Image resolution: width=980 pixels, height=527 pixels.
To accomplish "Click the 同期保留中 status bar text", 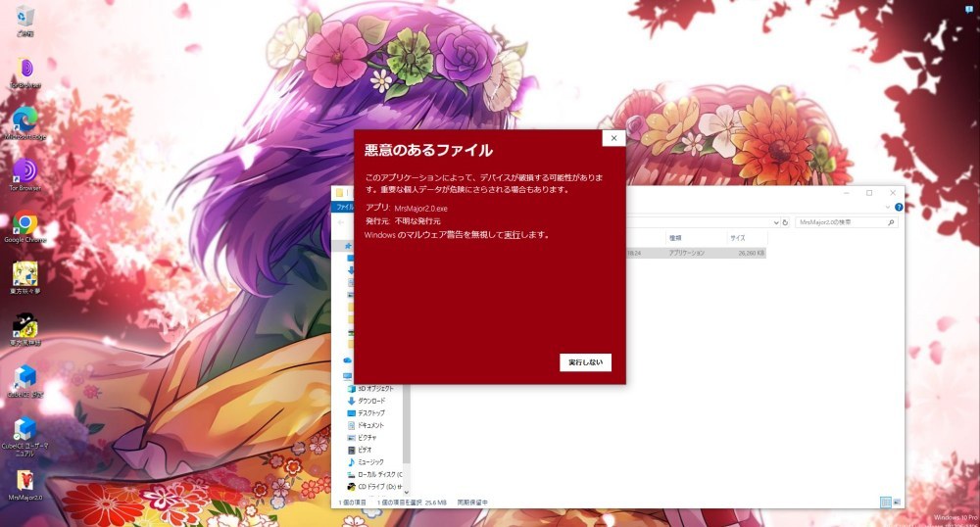I will (472, 503).
